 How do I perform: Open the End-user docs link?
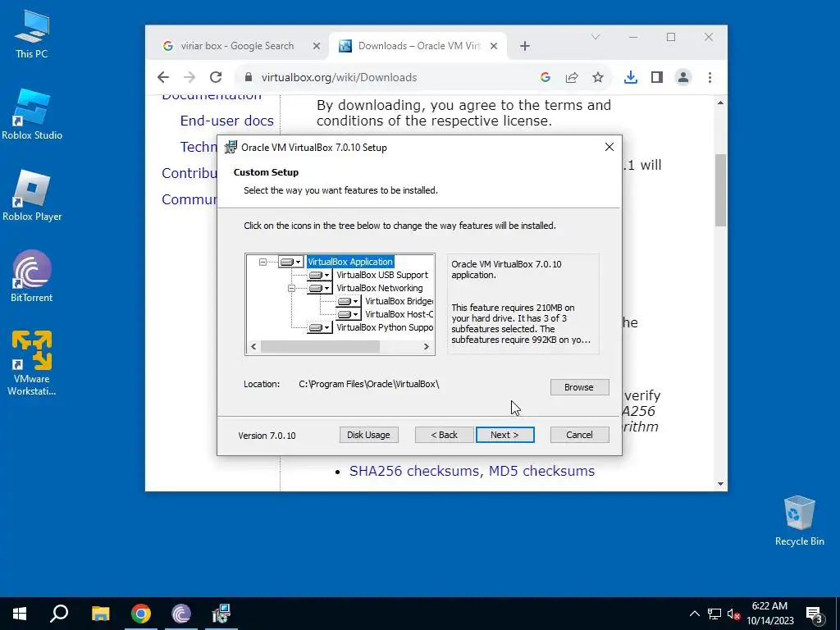227,121
